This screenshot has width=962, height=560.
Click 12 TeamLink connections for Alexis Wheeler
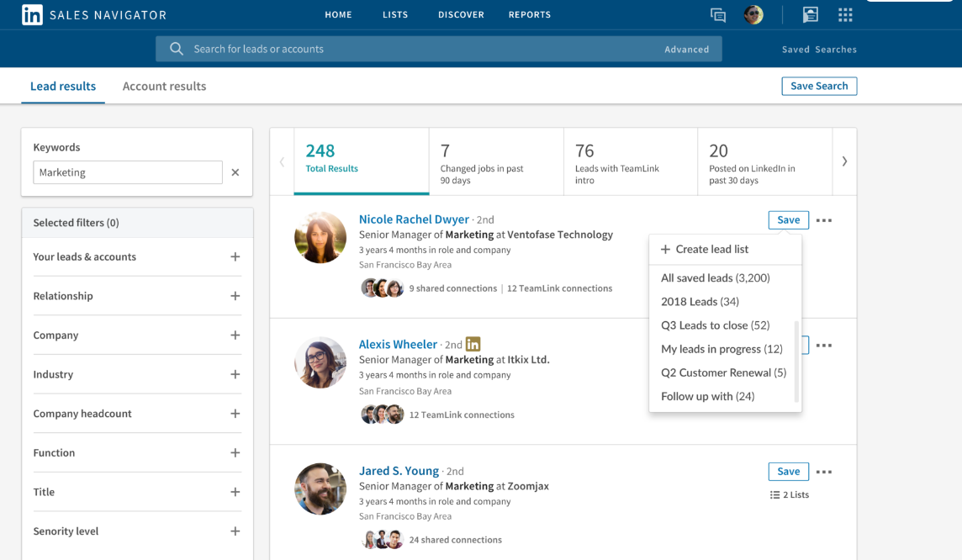[462, 415]
